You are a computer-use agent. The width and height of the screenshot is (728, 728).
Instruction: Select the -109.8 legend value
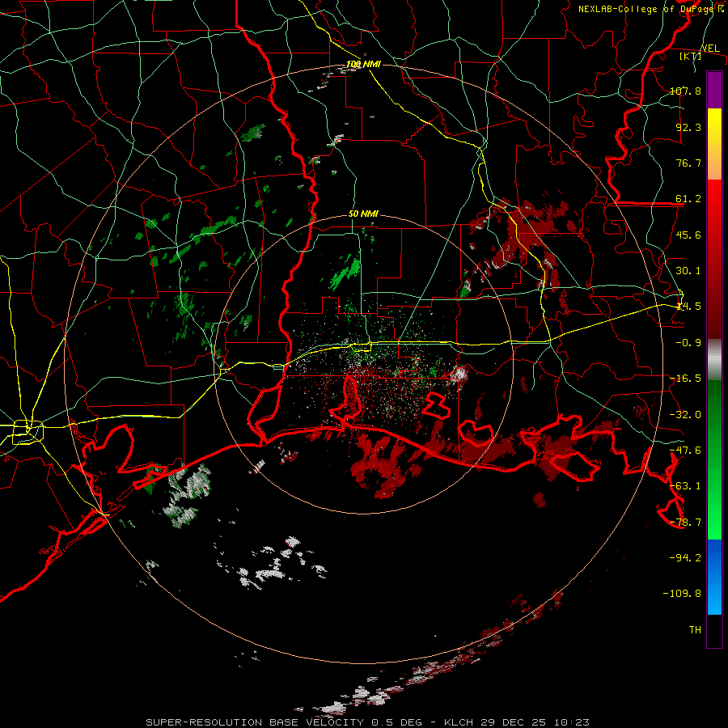683,594
